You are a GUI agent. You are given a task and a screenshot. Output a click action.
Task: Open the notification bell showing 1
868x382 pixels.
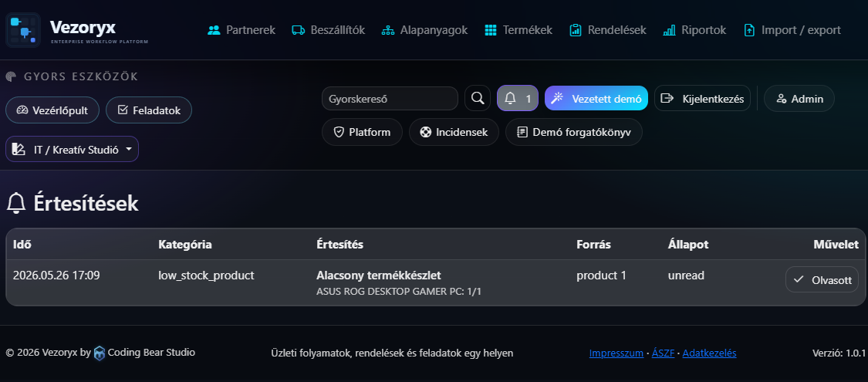tap(518, 99)
